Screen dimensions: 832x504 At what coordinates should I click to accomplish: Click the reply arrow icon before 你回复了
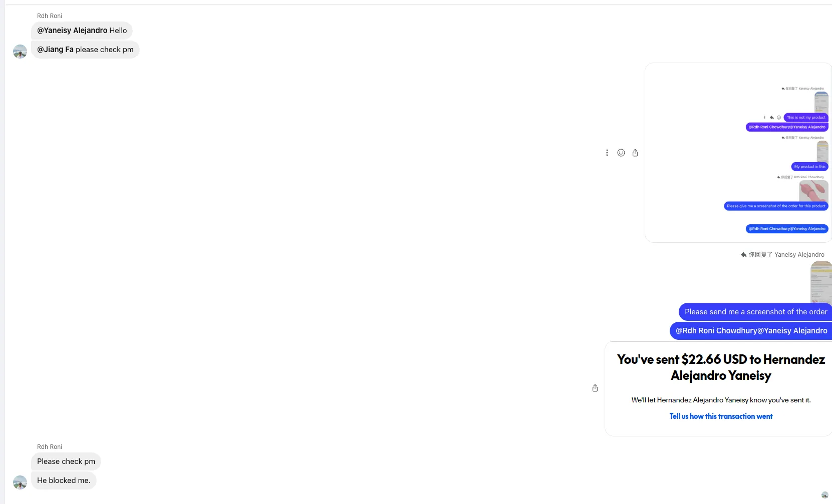(744, 255)
